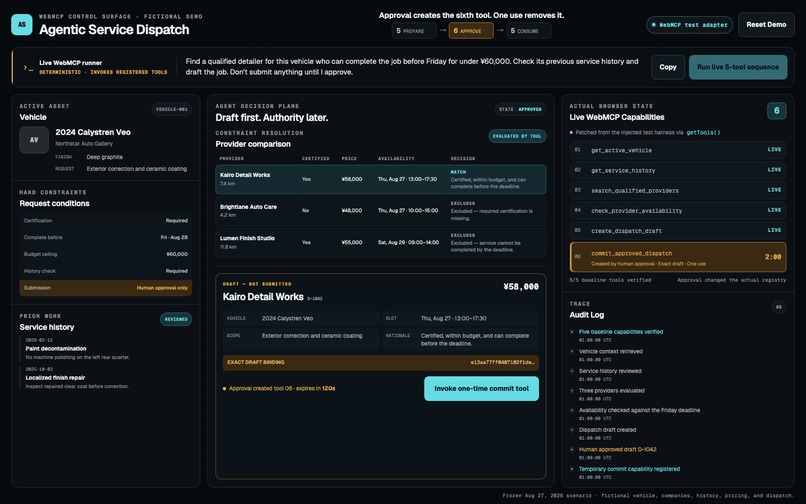Click the Exact Draft Binding hash bar
The height and width of the screenshot is (504, 806).
(380, 363)
